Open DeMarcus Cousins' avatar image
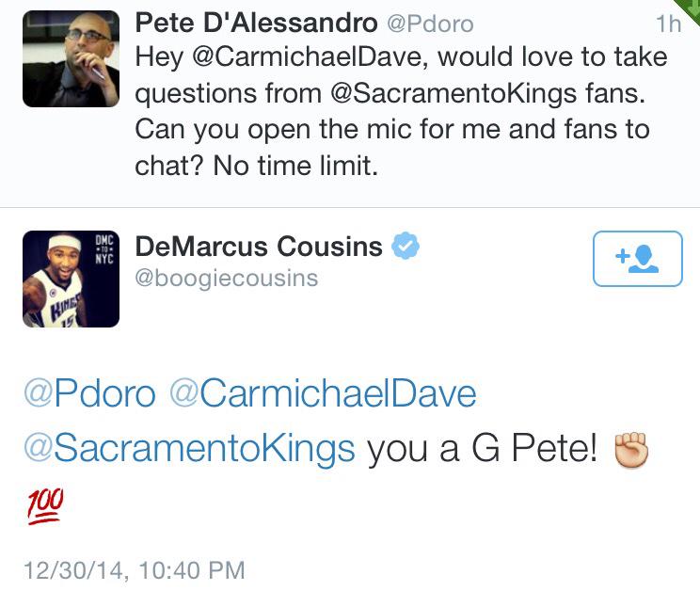This screenshot has height=607, width=700. 71,279
